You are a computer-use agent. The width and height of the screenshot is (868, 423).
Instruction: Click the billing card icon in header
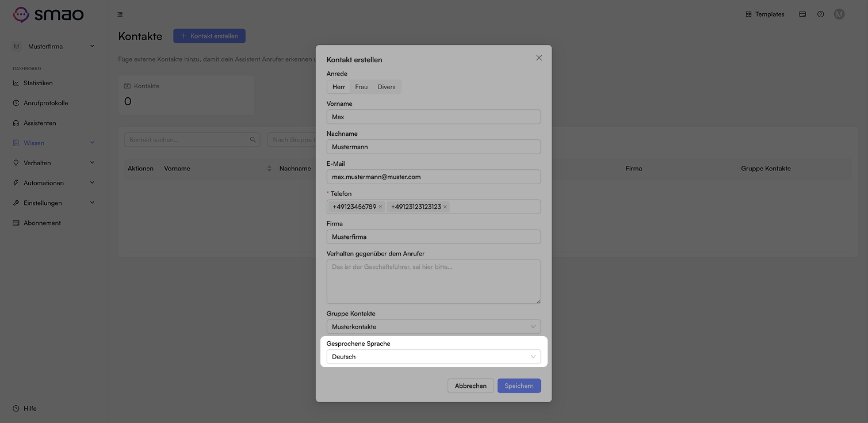[802, 14]
